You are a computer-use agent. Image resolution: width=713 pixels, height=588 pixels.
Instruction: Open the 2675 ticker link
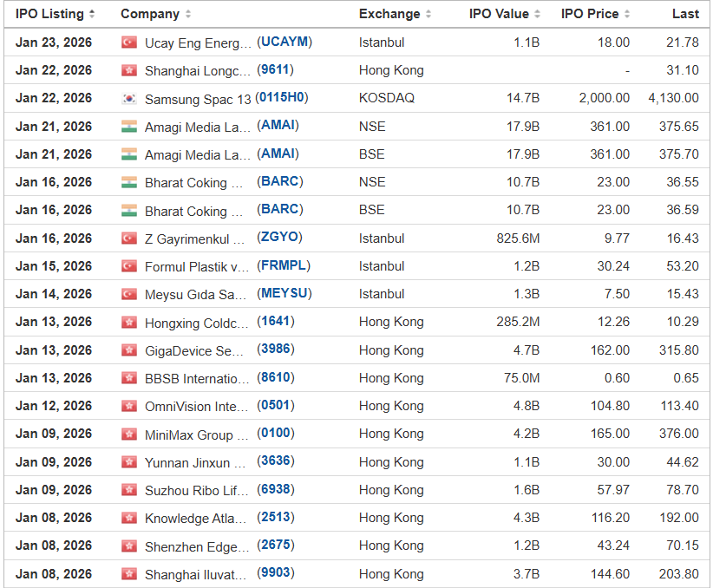[276, 545]
